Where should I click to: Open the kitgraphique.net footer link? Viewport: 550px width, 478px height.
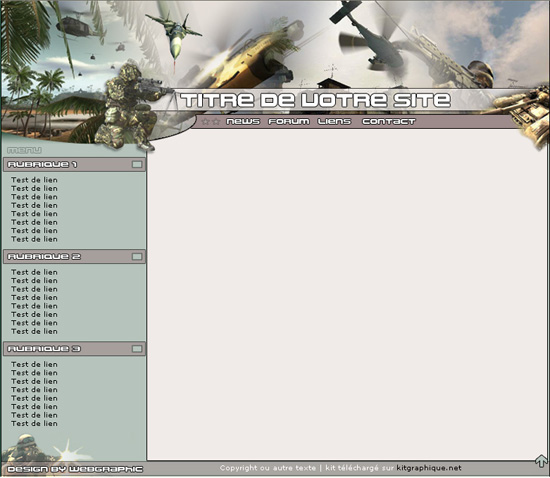(429, 468)
